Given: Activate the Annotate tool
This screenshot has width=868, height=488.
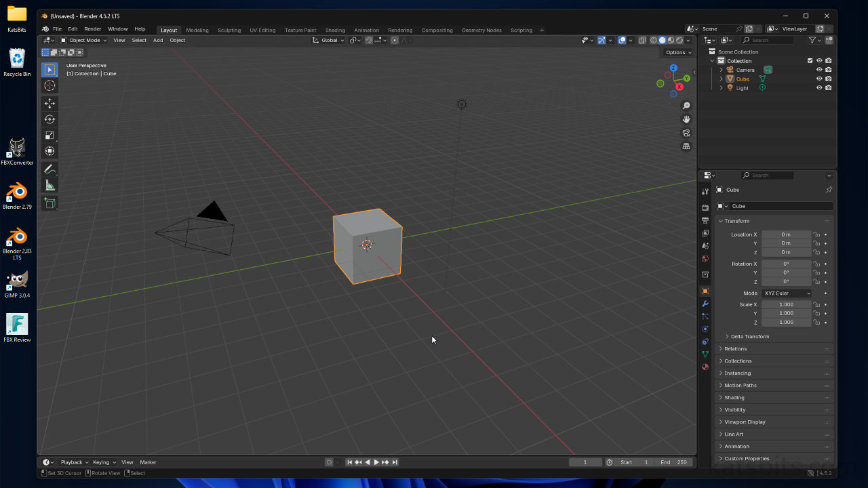Looking at the screenshot, I should point(50,169).
